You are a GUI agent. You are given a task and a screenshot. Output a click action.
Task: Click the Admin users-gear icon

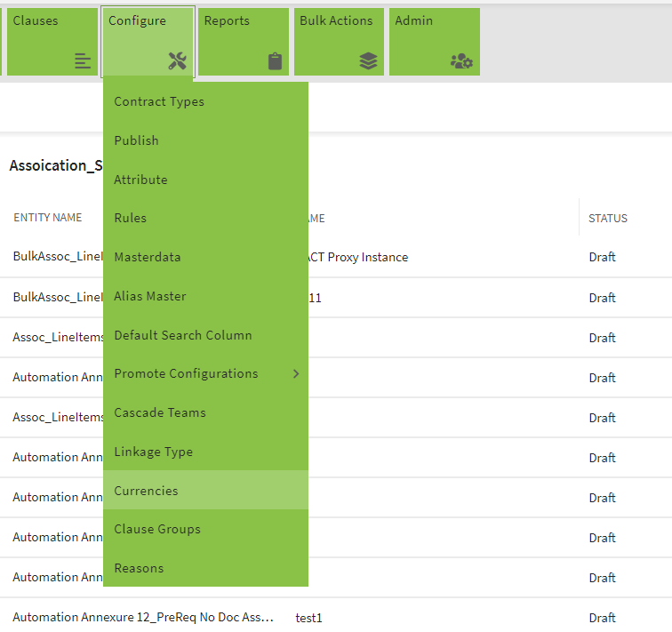tap(461, 61)
